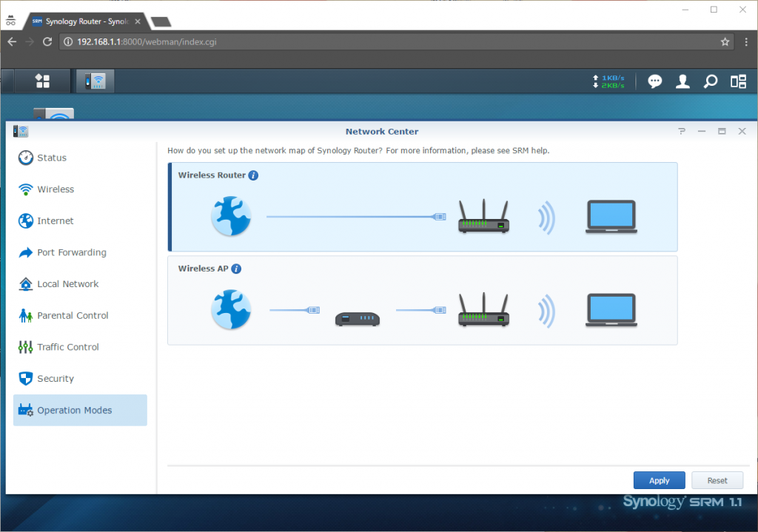Image resolution: width=758 pixels, height=532 pixels.
Task: Click the Network Center window title icon
Action: pyautogui.click(x=21, y=132)
